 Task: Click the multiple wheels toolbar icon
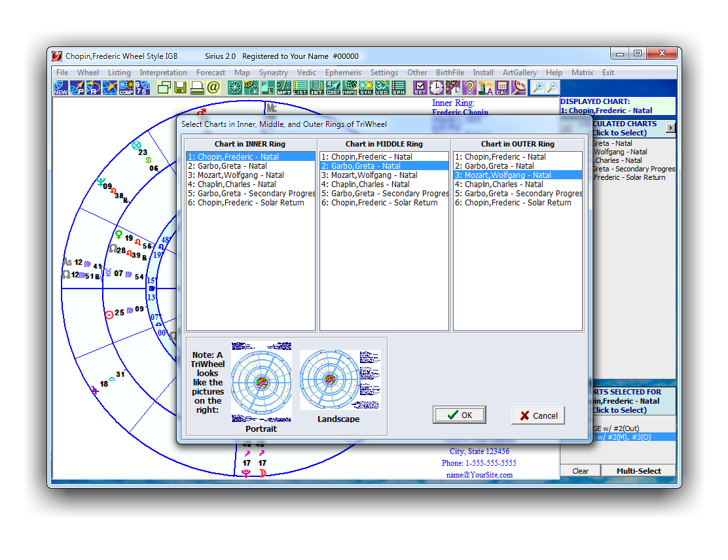coord(251,87)
